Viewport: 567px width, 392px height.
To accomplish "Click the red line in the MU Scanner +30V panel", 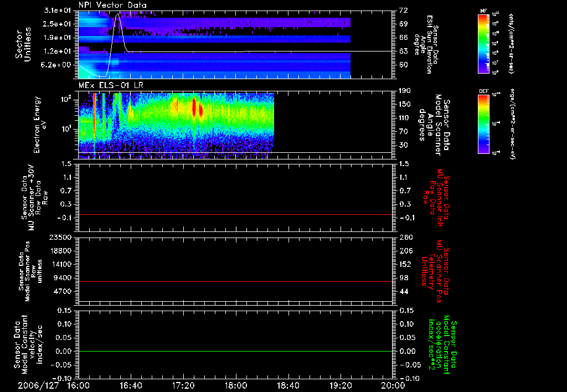I will pos(235,214).
